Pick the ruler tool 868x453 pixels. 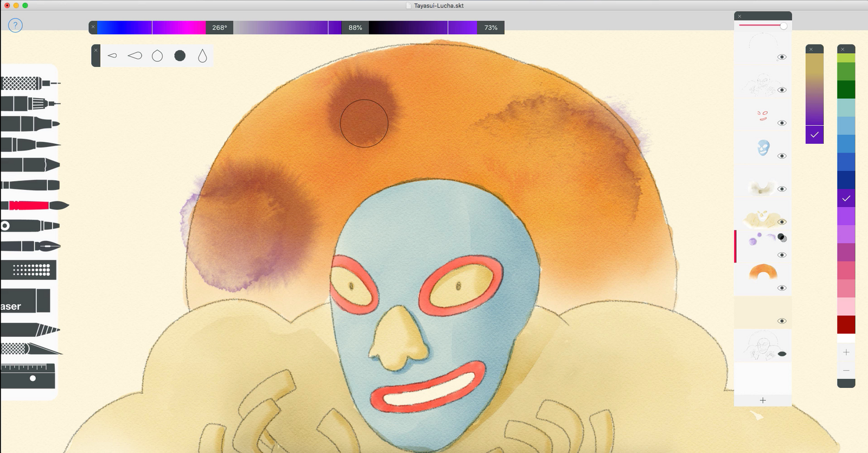click(x=28, y=375)
